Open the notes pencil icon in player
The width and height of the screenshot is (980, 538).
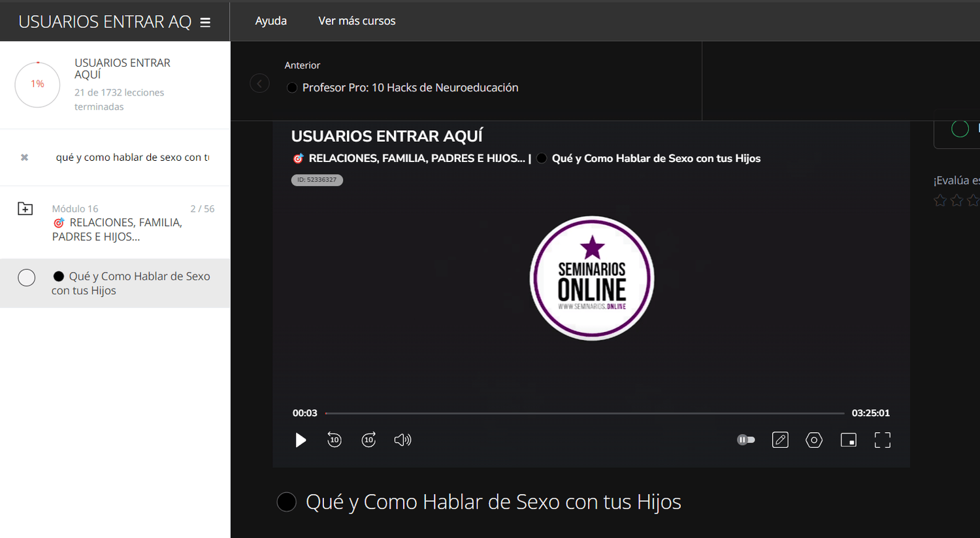[780, 440]
